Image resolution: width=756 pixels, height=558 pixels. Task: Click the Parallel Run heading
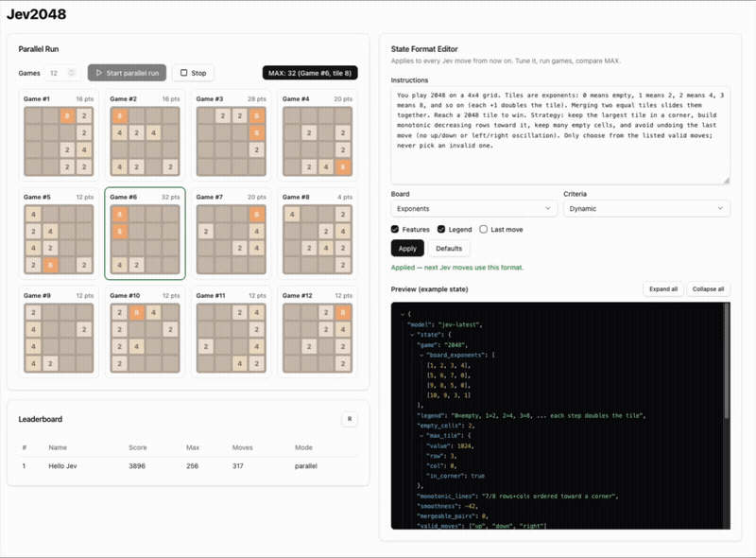(39, 49)
